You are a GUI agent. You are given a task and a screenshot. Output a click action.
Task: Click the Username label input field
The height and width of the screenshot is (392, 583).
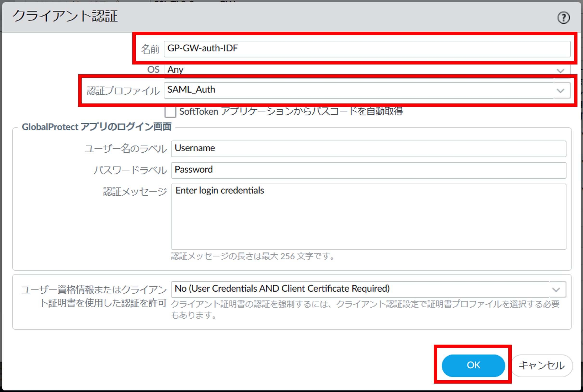368,149
